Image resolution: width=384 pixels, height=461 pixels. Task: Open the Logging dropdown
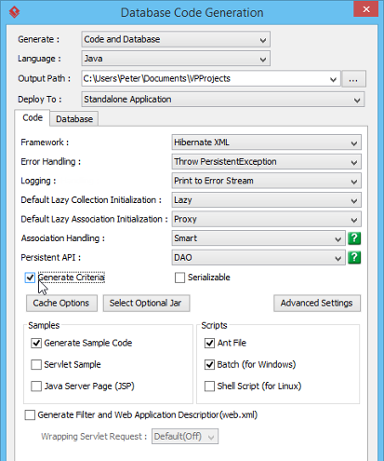tap(267, 181)
